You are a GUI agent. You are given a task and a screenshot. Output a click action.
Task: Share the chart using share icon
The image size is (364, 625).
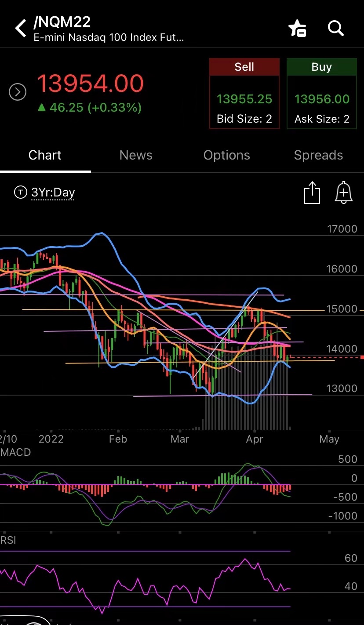(312, 193)
